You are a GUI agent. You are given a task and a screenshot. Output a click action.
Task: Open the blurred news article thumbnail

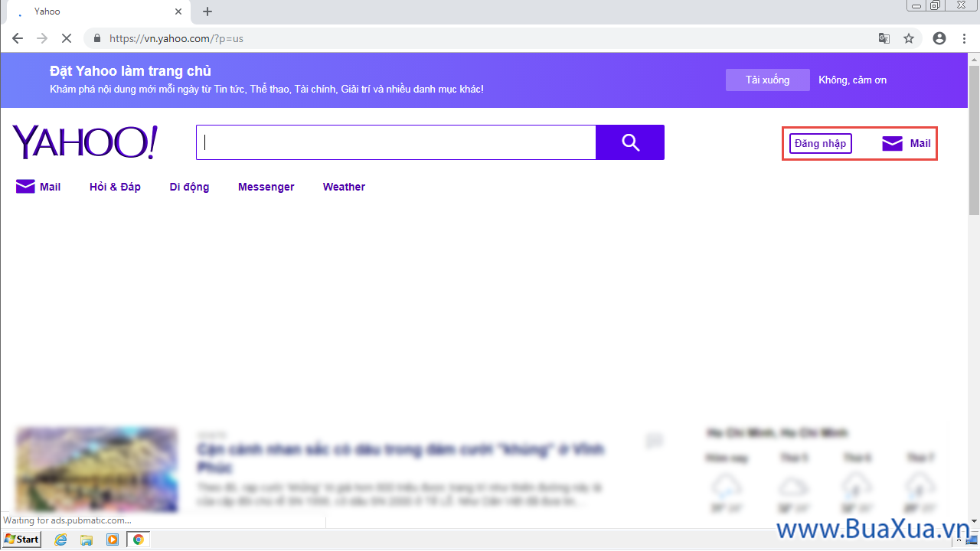pos(97,469)
